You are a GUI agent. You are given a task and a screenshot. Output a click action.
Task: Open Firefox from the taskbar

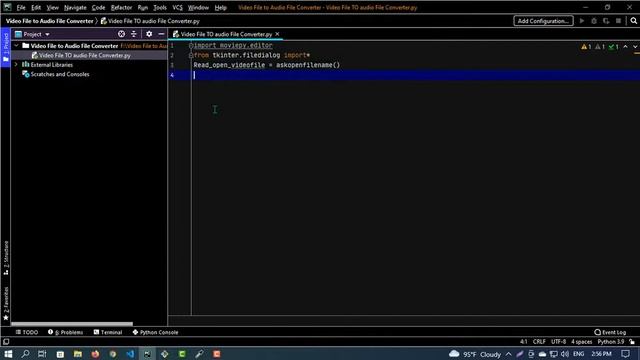click(x=95, y=354)
